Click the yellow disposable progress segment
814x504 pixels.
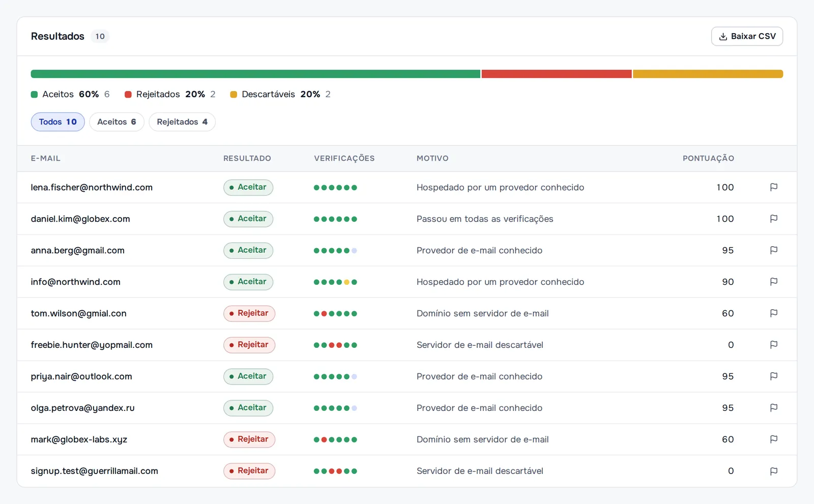[708, 74]
